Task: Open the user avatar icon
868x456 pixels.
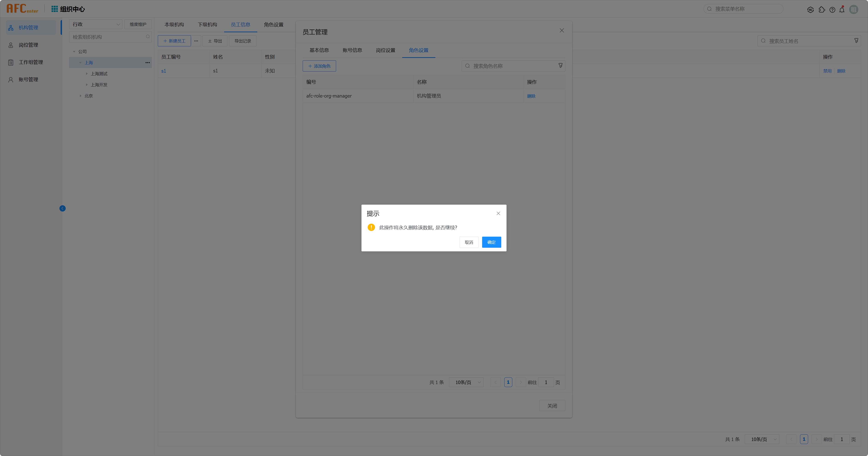Action: click(x=853, y=9)
